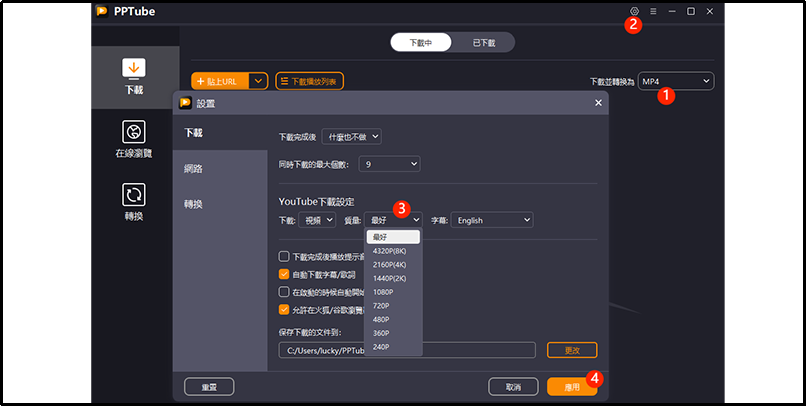
Task: Click the 更改 change folder button
Action: (572, 350)
